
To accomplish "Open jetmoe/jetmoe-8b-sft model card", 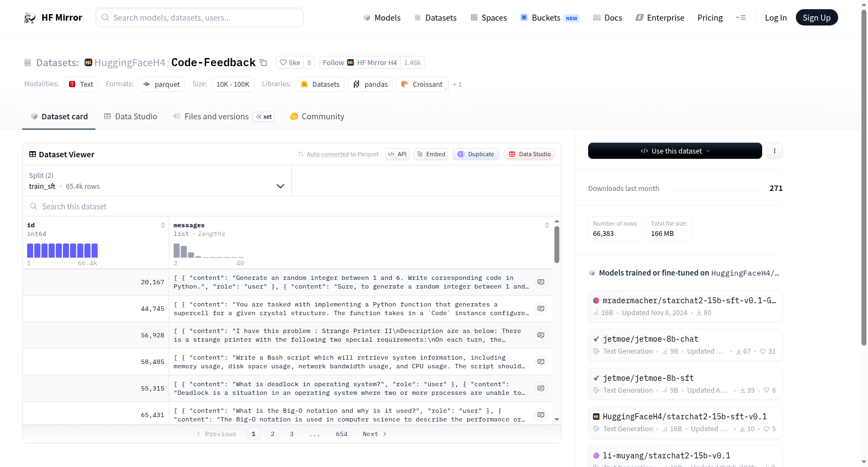I will tap(685, 384).
